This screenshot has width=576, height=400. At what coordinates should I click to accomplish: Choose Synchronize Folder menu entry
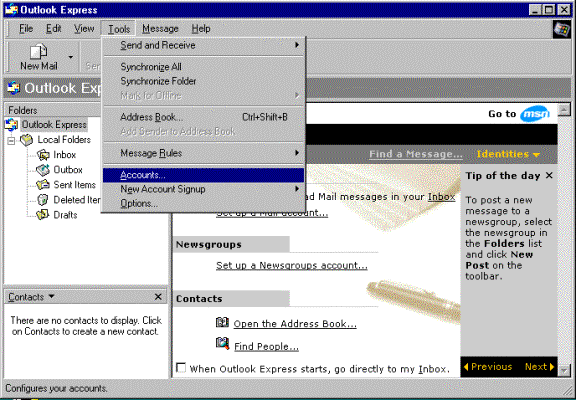pyautogui.click(x=204, y=81)
